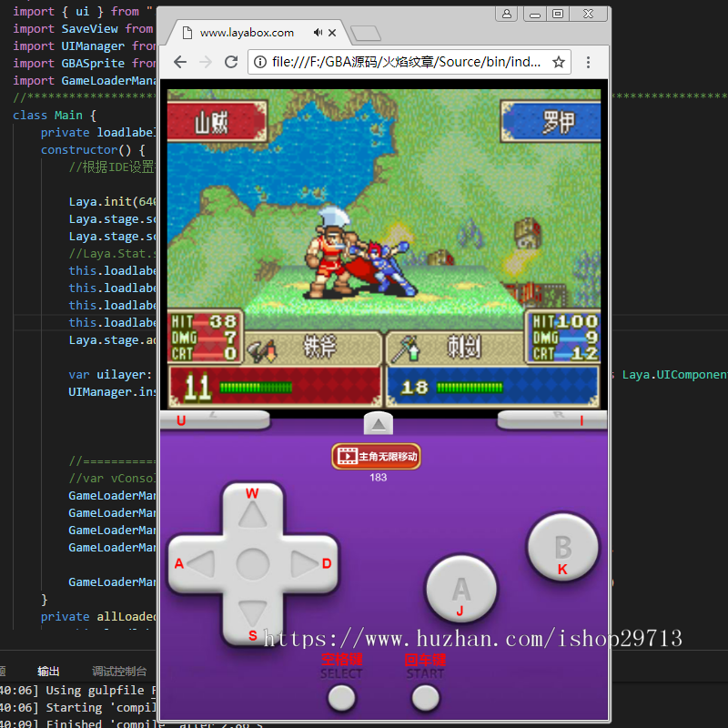Reload the page in the browser

[x=231, y=62]
